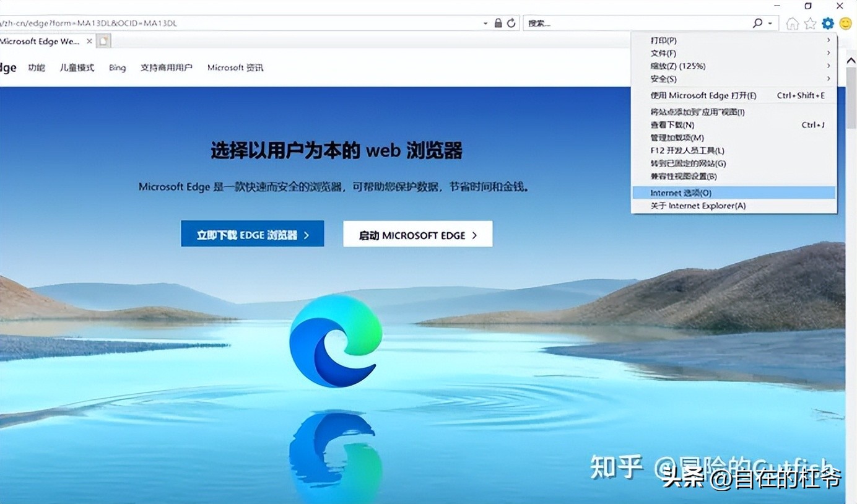Open the address bar autocomplete dropdown arrow
Screen dimensions: 857x504
pyautogui.click(x=485, y=22)
